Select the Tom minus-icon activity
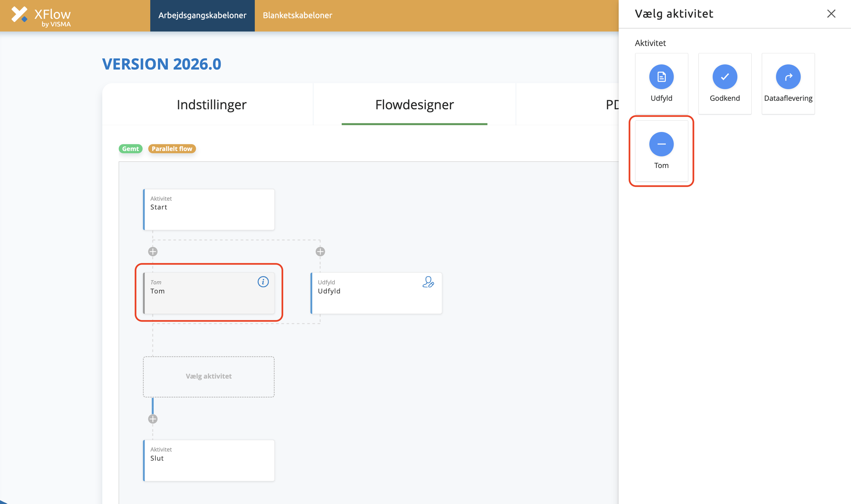Screen dimensions: 851x504 pyautogui.click(x=661, y=144)
